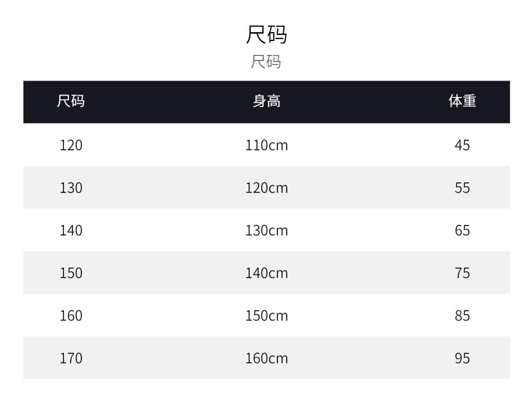Screen dimensions: 532x401
Task: Click height cell 140cm
Action: tap(267, 273)
